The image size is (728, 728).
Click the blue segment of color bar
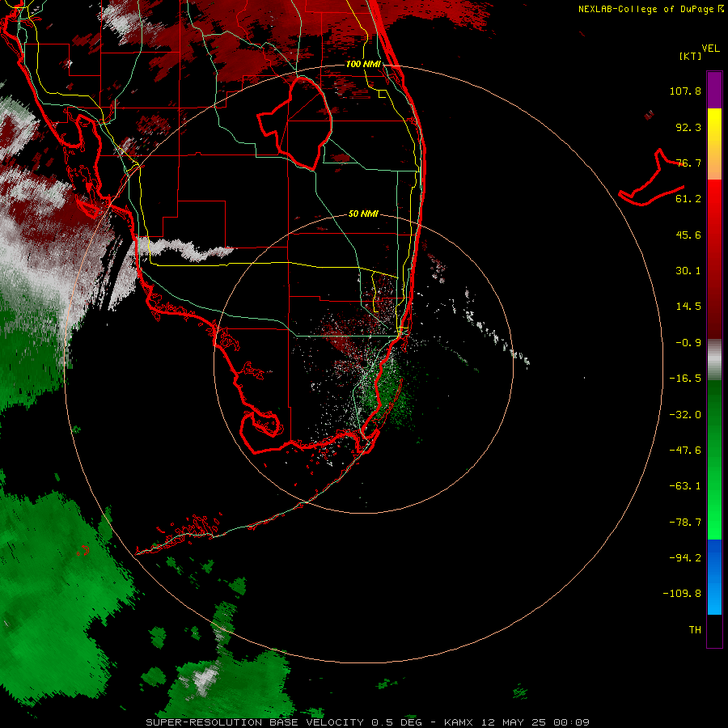pyautogui.click(x=714, y=577)
